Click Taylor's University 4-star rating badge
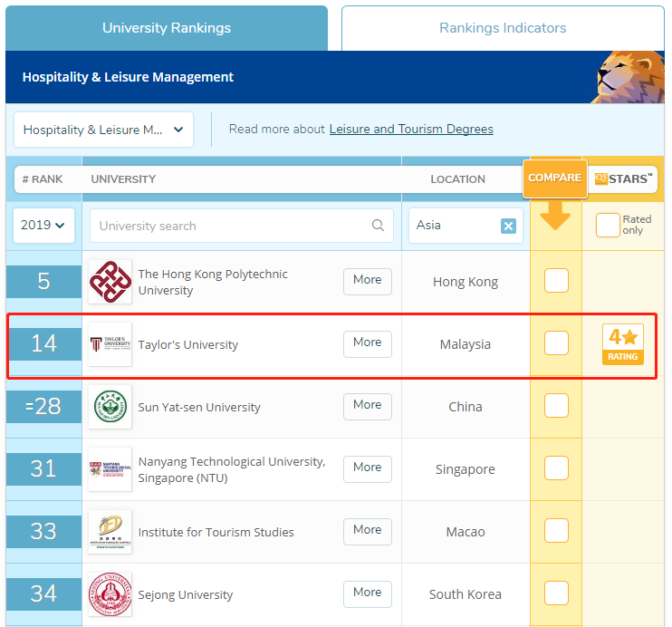Image resolution: width=672 pixels, height=627 pixels. (623, 344)
